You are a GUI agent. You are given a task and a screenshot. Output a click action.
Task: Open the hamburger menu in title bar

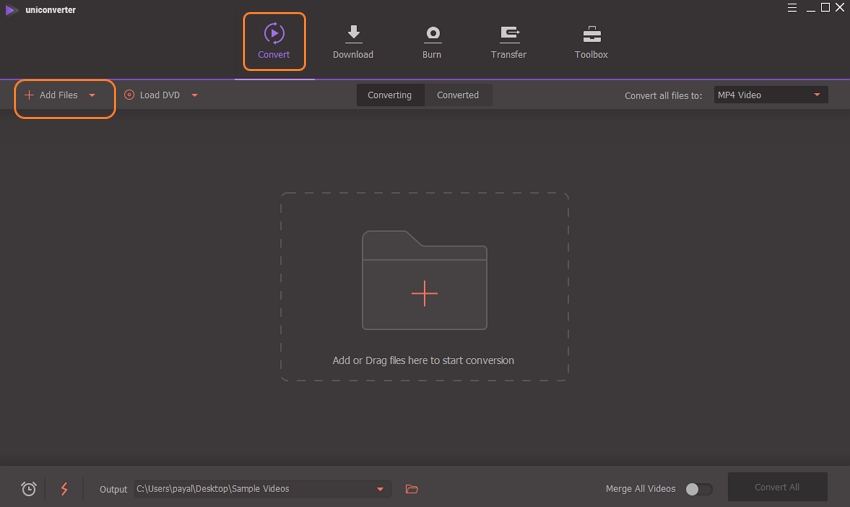(x=790, y=8)
